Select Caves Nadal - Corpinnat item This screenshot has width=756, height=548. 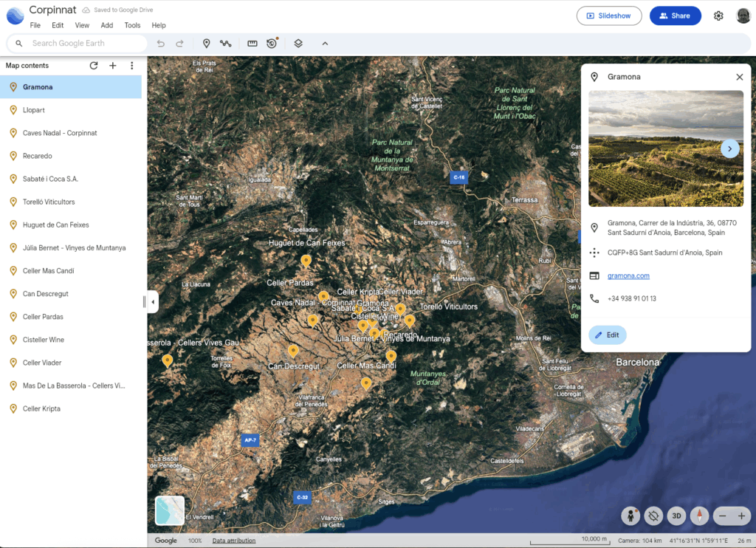(71, 133)
